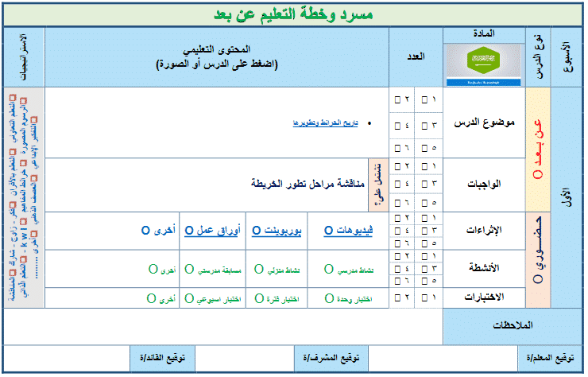Tick the التعلم التعاوني strategy checkbox

point(14,98)
